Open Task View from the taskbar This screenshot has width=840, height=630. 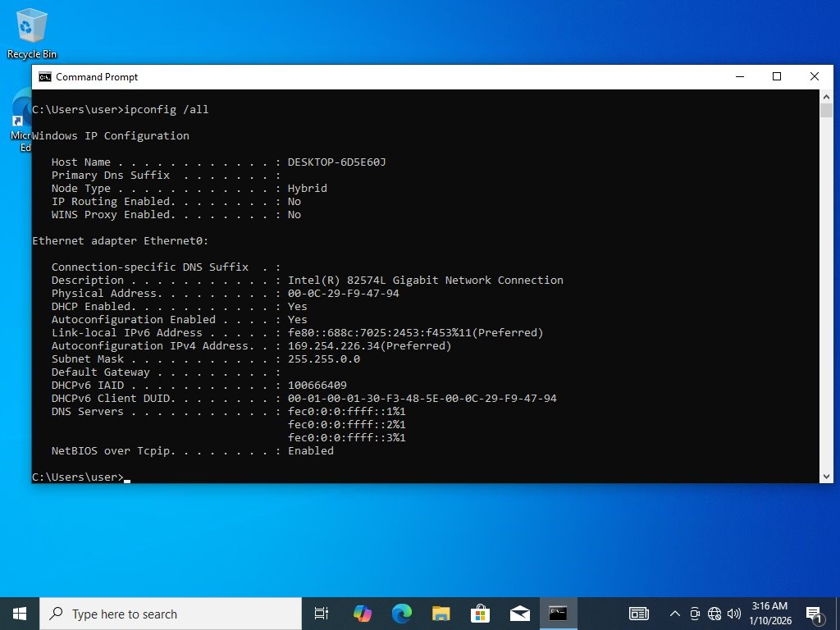tap(322, 614)
